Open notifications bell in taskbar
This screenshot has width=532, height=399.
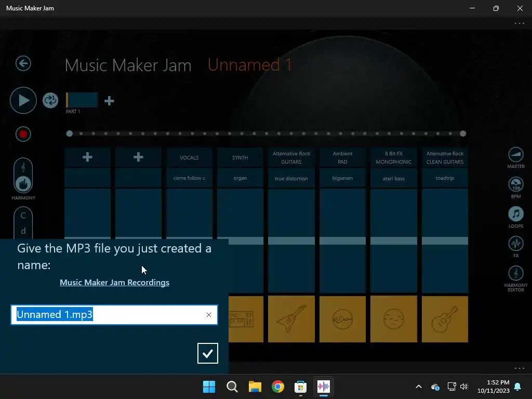click(x=518, y=387)
